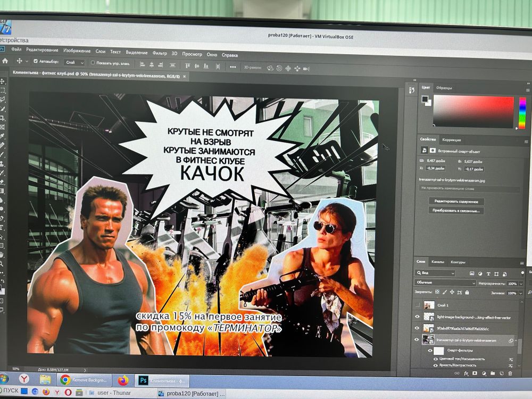Open the Фильтр menu
The height and width of the screenshot is (399, 532).
[160, 53]
